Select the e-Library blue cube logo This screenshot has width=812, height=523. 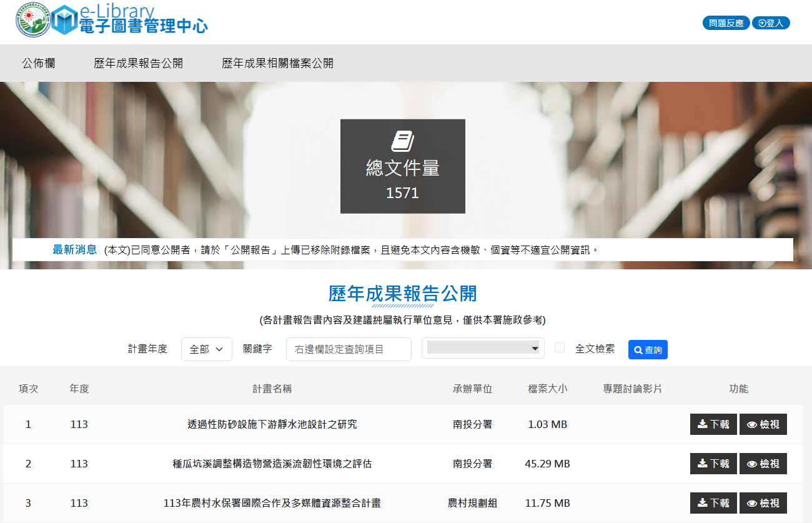point(66,19)
